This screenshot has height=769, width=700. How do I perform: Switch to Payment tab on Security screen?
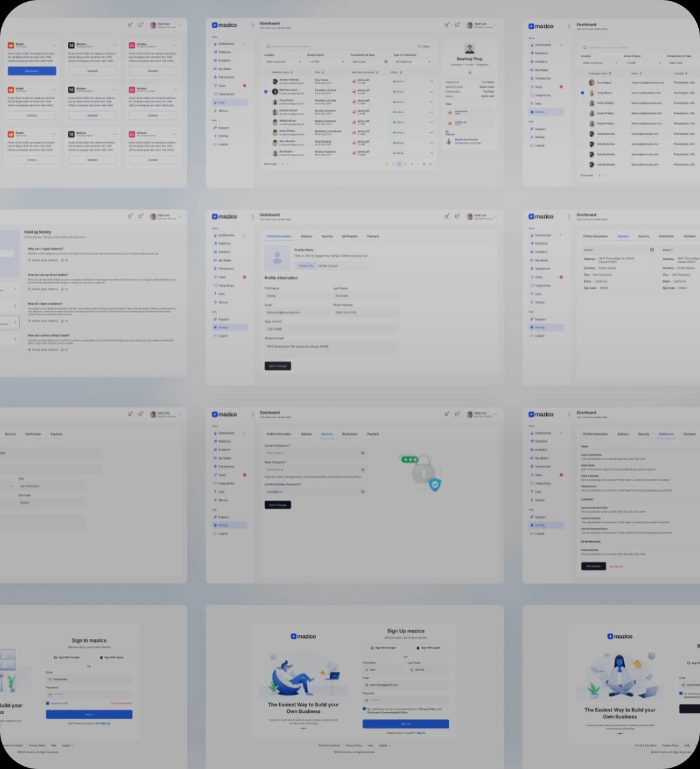point(373,434)
